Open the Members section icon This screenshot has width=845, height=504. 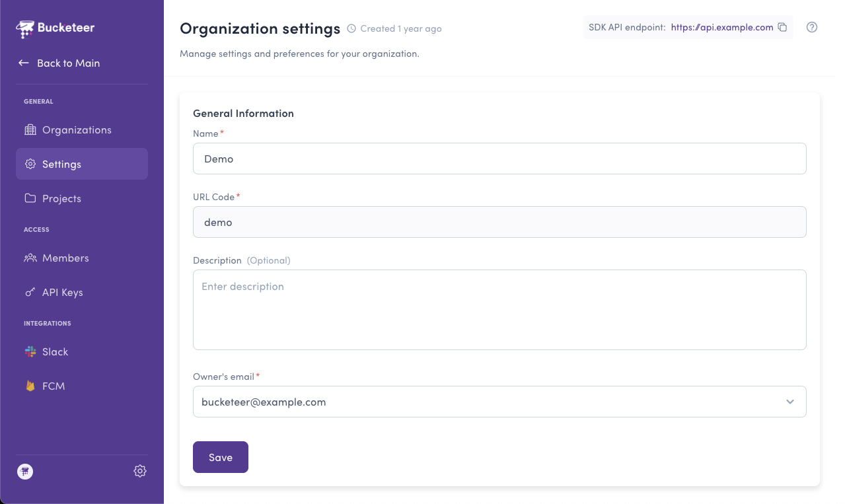pos(30,258)
